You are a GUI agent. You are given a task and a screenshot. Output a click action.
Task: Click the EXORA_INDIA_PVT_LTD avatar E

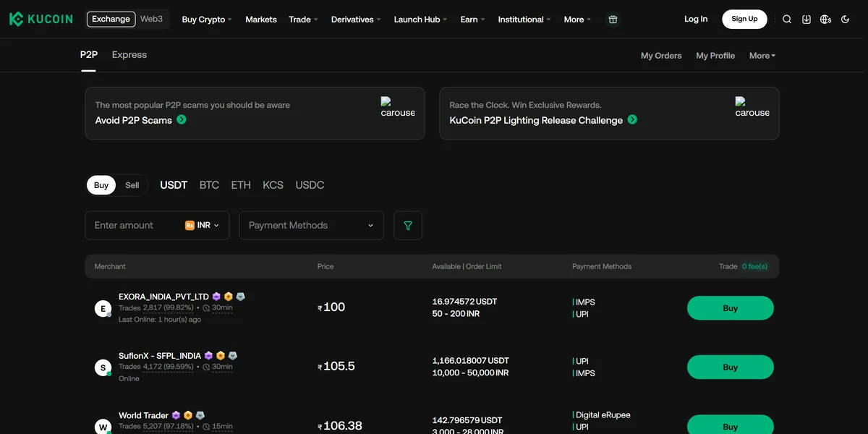pos(103,309)
